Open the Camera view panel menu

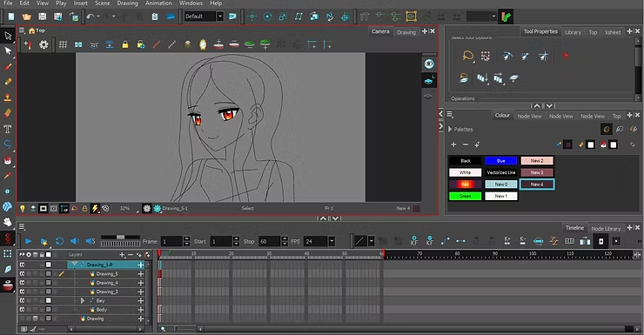(x=22, y=30)
